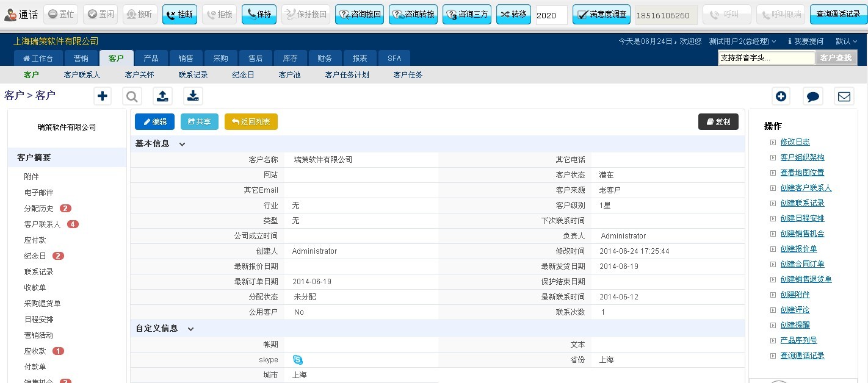Click the 复制 copy button
Screen dimensions: 868x383
pos(718,122)
